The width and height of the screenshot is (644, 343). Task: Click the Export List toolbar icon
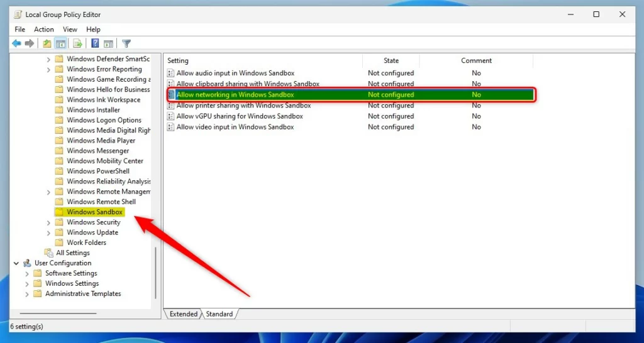77,43
